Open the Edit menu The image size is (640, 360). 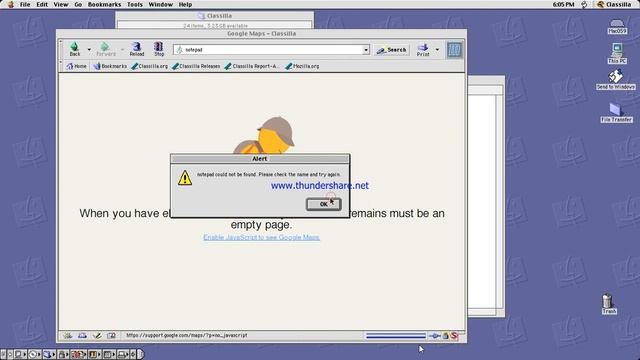[x=42, y=4]
